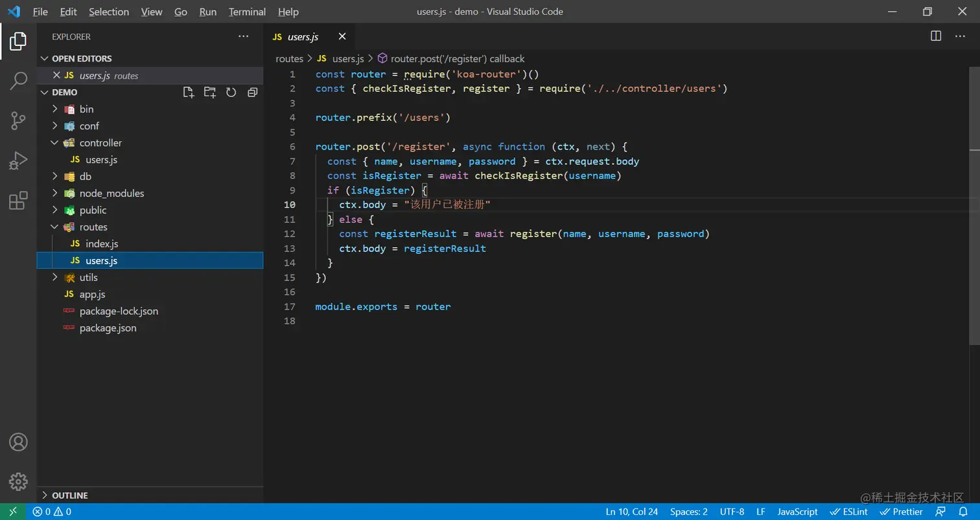Viewport: 980px width, 520px height.
Task: Open package.json file
Action: (x=150, y=328)
